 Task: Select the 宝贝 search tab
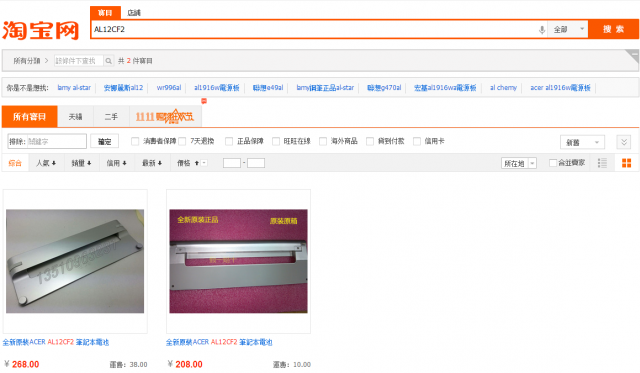105,13
